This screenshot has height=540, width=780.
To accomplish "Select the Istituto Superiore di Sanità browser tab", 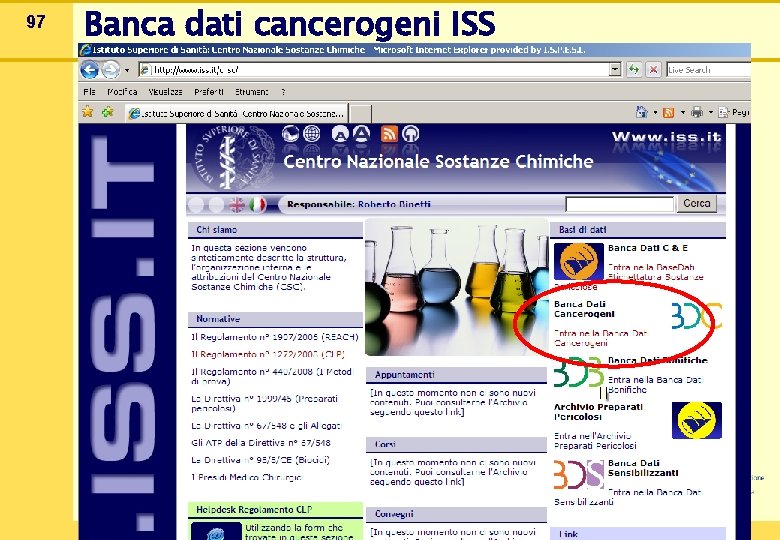I will point(236,113).
